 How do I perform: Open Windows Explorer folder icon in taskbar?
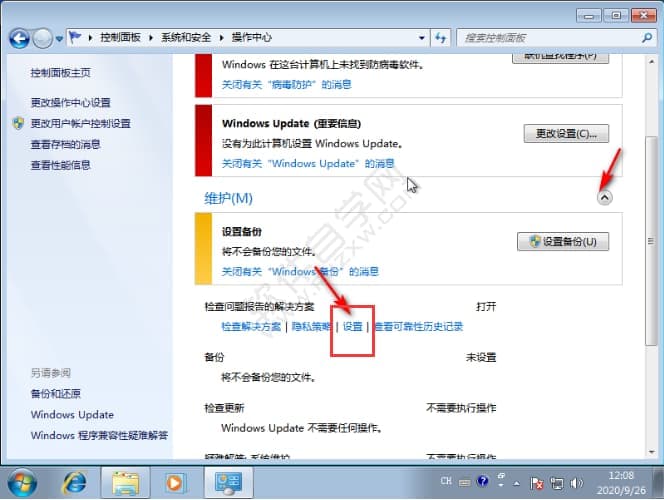[126, 483]
